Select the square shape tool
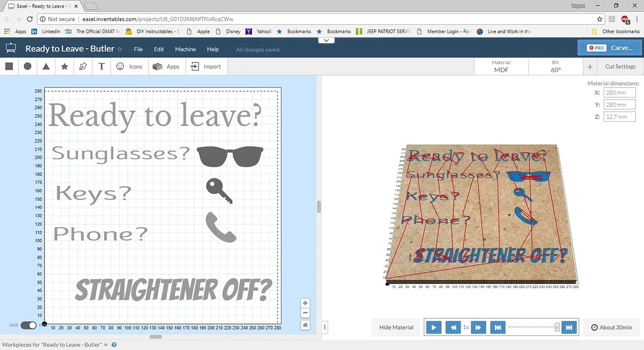Screen dimensions: 644x350 (x=9, y=66)
